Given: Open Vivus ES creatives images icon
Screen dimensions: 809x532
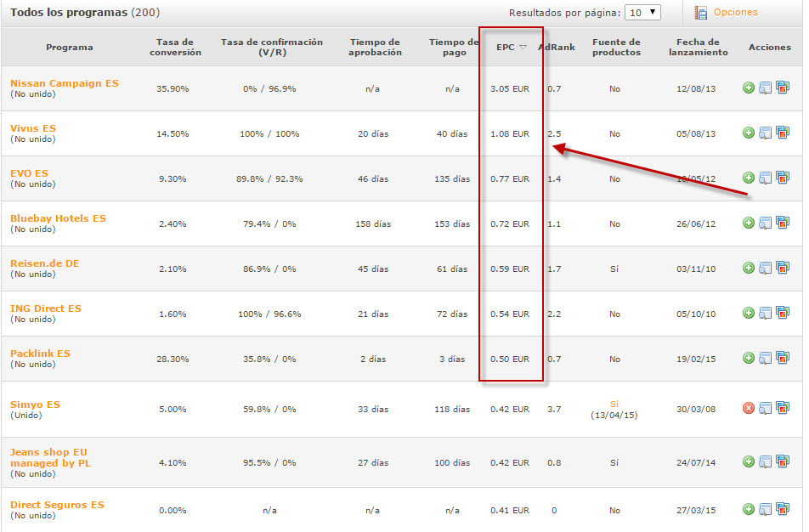Looking at the screenshot, I should (x=783, y=133).
